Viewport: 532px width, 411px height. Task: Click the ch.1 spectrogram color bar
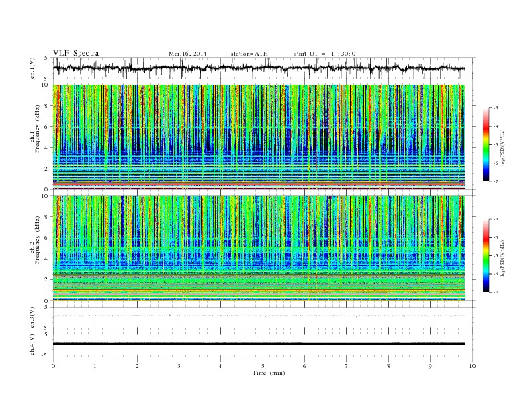[486, 144]
